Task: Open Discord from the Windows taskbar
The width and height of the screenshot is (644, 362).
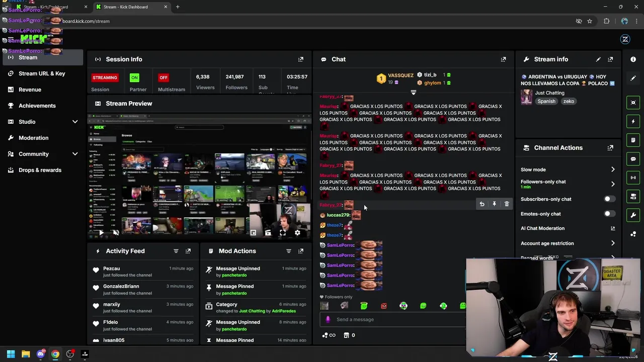Action: [x=41, y=354]
